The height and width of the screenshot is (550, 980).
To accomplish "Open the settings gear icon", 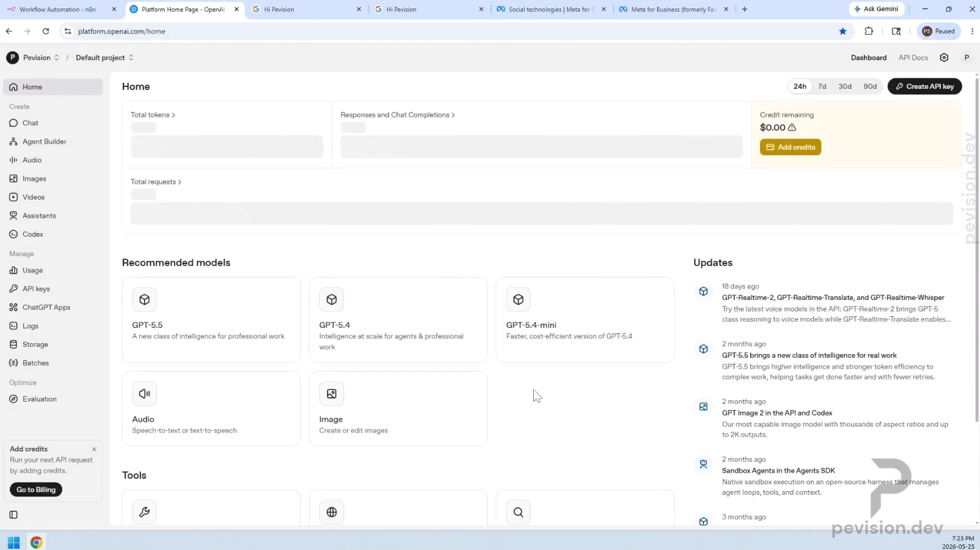I will tap(944, 58).
